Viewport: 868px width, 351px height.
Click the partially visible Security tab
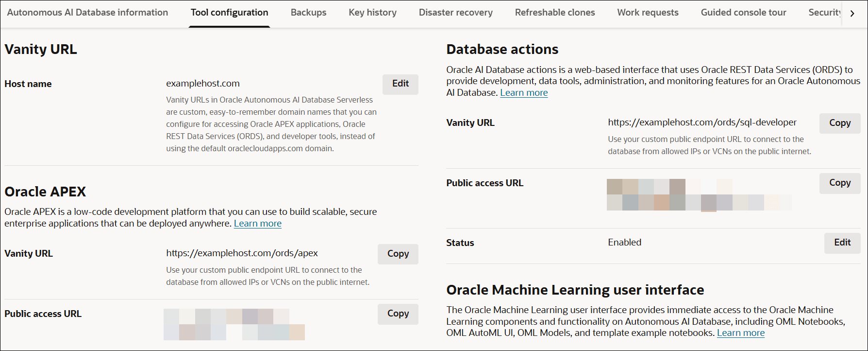pos(824,13)
